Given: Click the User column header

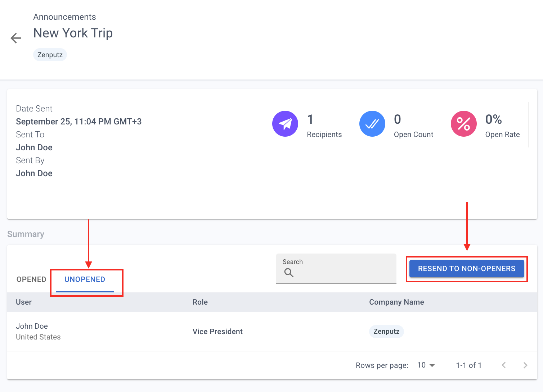Looking at the screenshot, I should pyautogui.click(x=24, y=302).
